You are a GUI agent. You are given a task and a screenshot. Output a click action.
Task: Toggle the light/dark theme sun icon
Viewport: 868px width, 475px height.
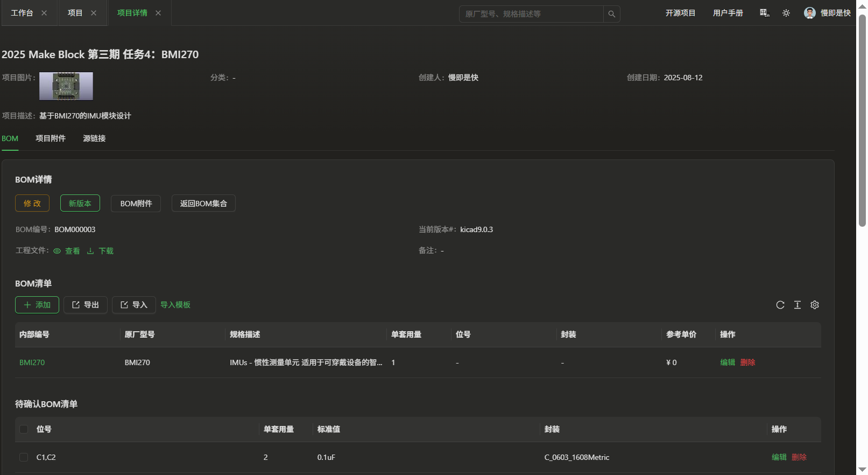(786, 13)
